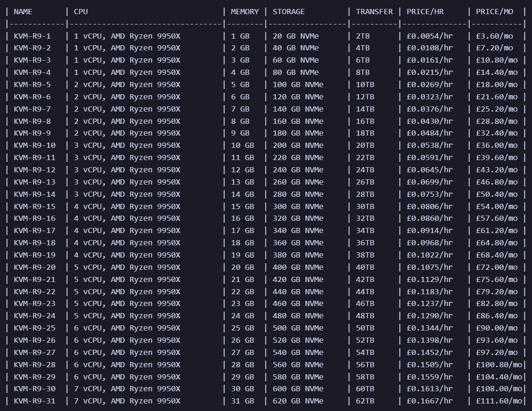Select the plan name KVM-R9-5
This screenshot has width=532, height=411.
point(32,84)
